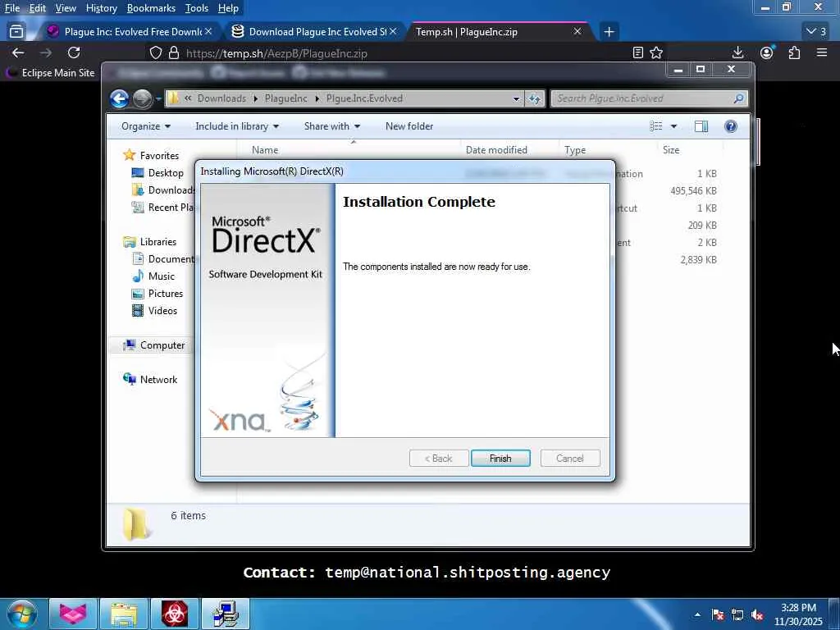Bookmark this page with the star icon

pyautogui.click(x=656, y=52)
